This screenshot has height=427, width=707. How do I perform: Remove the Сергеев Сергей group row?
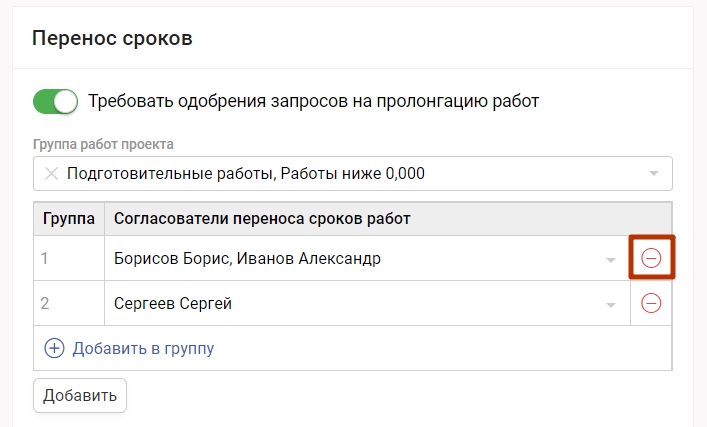coord(651,303)
